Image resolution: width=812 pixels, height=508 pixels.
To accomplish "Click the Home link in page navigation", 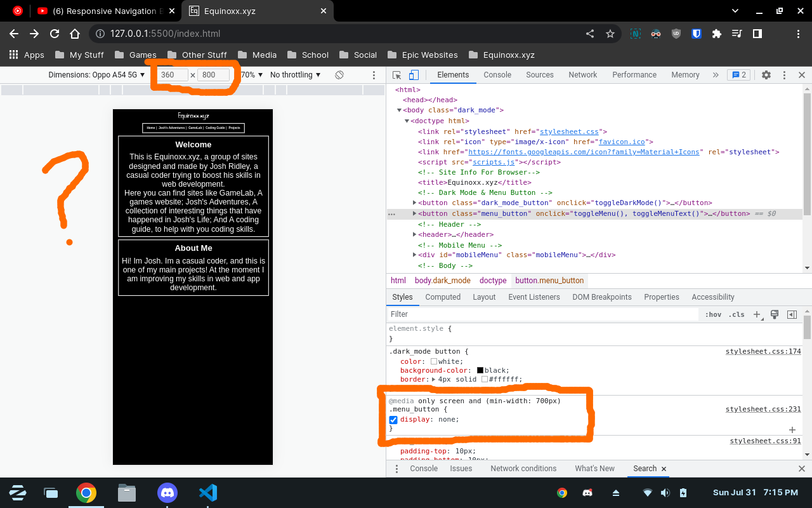I will click(150, 128).
